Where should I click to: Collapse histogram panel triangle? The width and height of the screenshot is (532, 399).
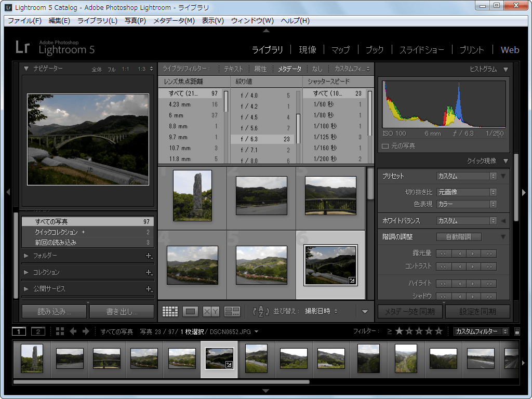pos(506,70)
